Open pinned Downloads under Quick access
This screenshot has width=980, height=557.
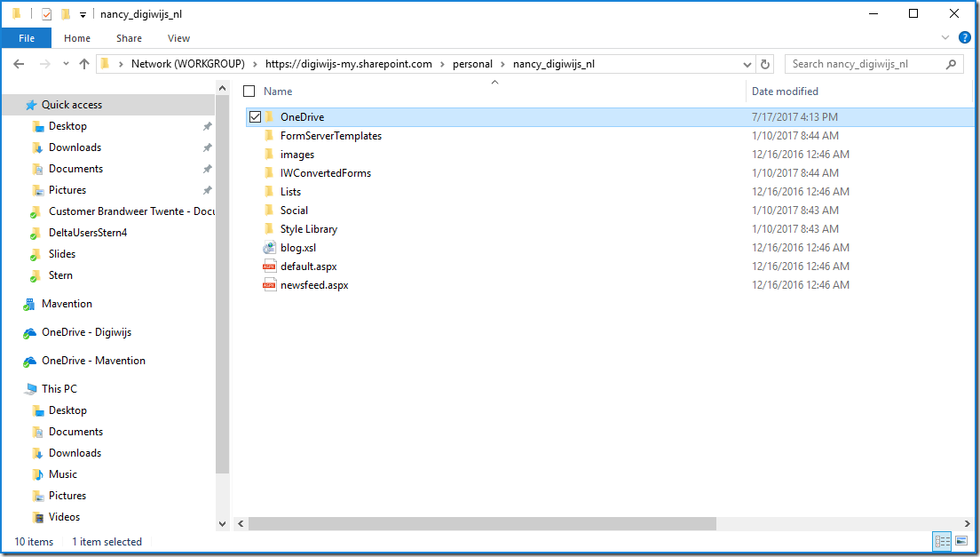pyautogui.click(x=75, y=147)
